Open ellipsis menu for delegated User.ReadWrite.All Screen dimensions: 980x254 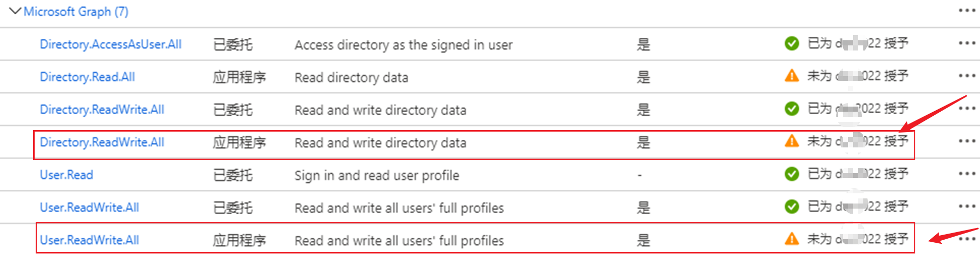[x=967, y=207]
